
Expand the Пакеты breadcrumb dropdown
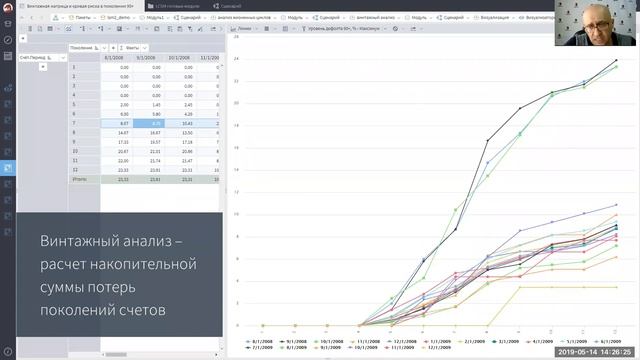click(x=94, y=18)
